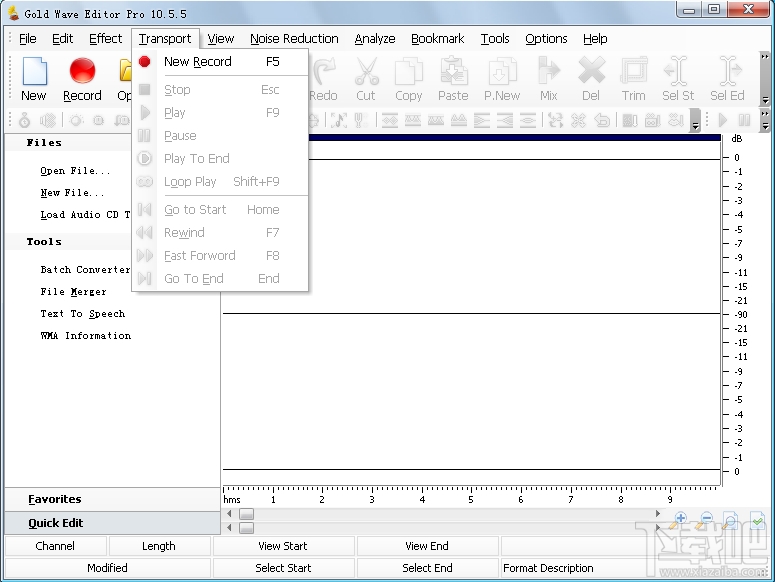Click the Copy toolbar icon

(409, 71)
